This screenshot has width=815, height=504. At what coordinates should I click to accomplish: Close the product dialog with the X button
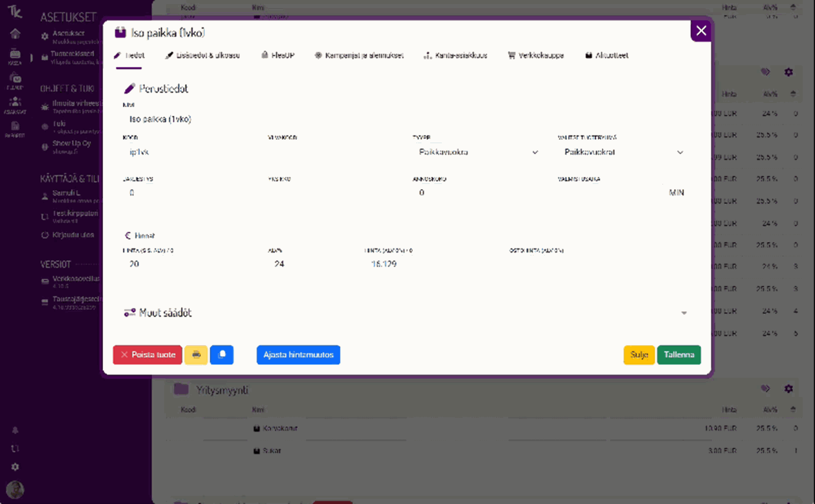(x=701, y=31)
